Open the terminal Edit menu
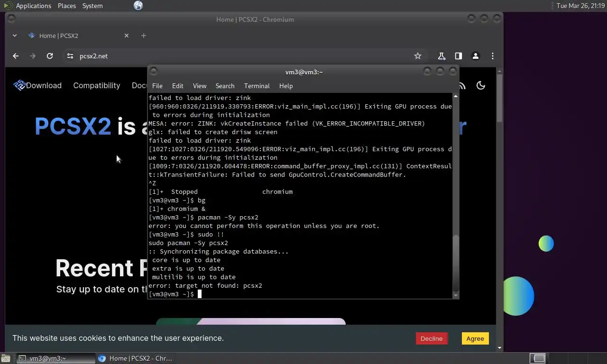The width and height of the screenshot is (607, 364). coord(177,86)
